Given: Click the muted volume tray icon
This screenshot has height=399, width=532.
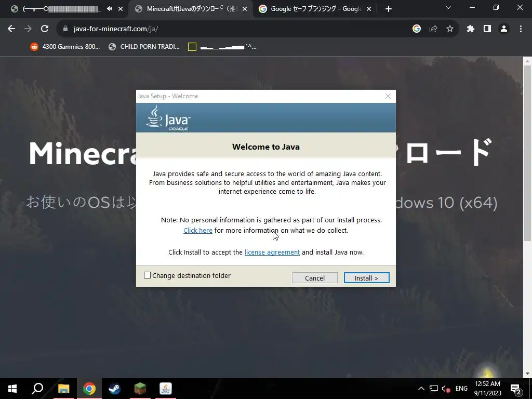Looking at the screenshot, I should tap(446, 389).
